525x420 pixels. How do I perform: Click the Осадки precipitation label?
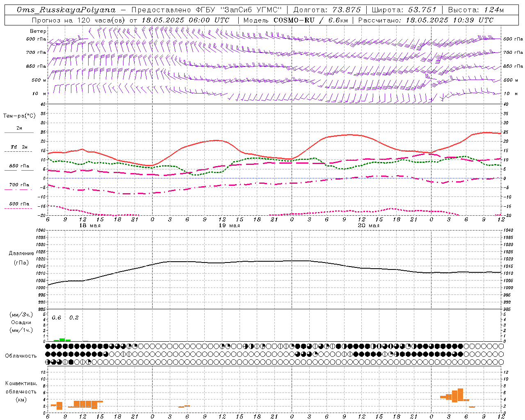pyautogui.click(x=21, y=322)
